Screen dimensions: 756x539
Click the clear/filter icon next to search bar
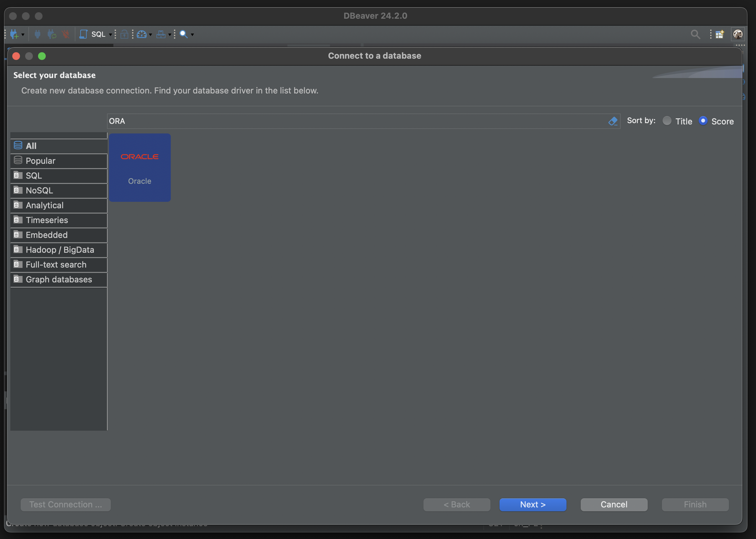pyautogui.click(x=613, y=121)
